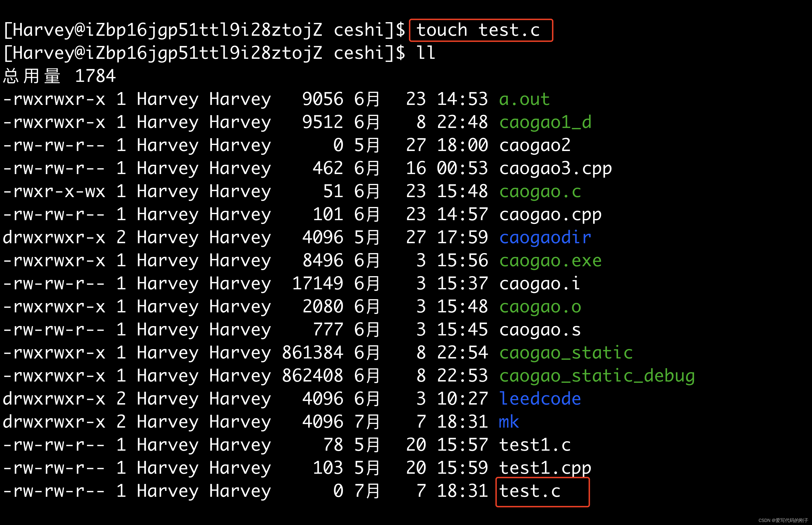Click file size 777 of caogao.s

(x=328, y=330)
